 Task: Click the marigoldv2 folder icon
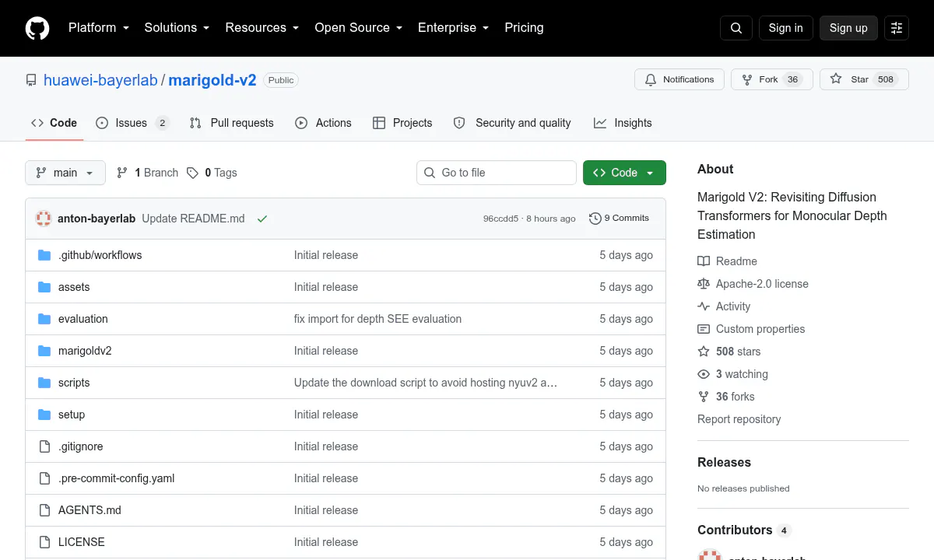tap(44, 351)
